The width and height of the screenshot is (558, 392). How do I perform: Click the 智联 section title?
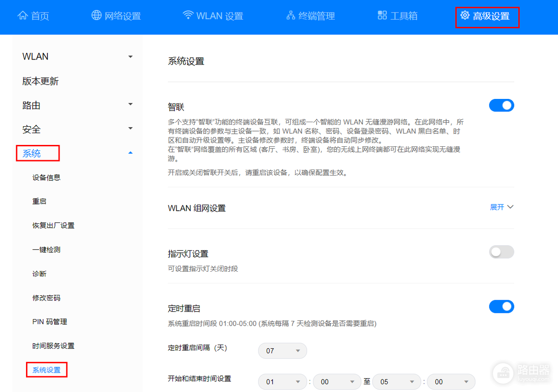[176, 107]
